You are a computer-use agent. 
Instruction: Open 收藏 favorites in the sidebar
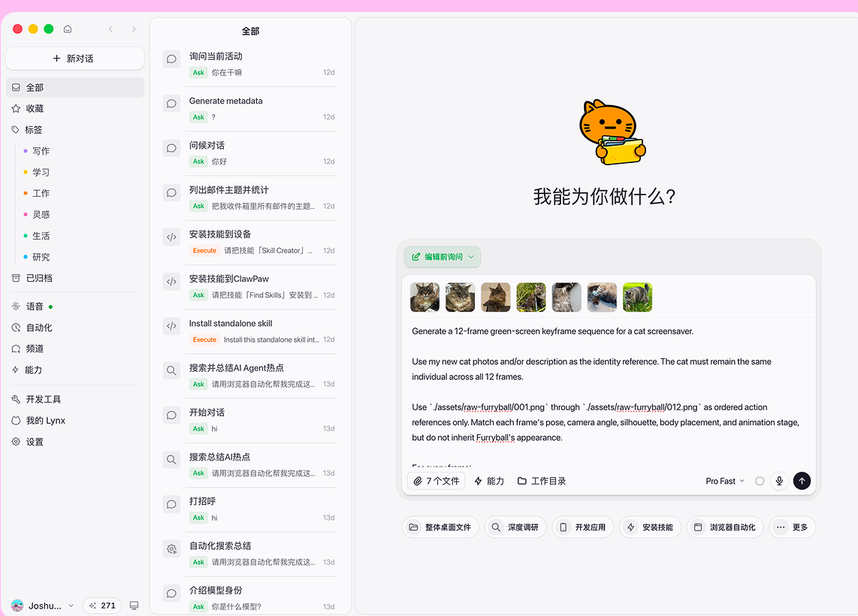(75, 108)
